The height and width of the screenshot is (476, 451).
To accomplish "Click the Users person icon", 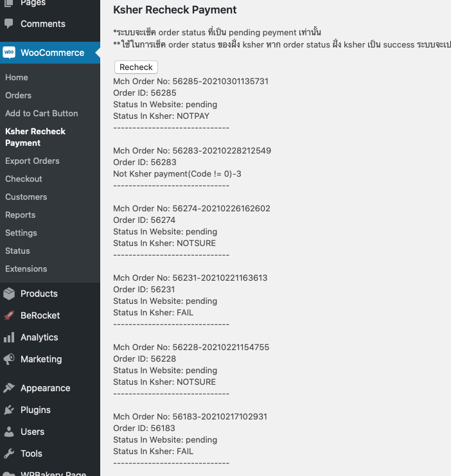I will pyautogui.click(x=9, y=432).
